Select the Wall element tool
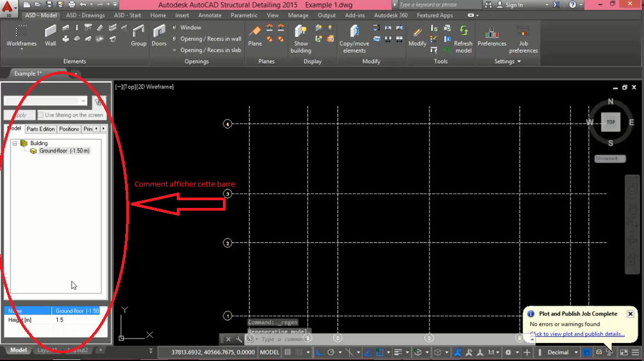The image size is (644, 361). 50,35
